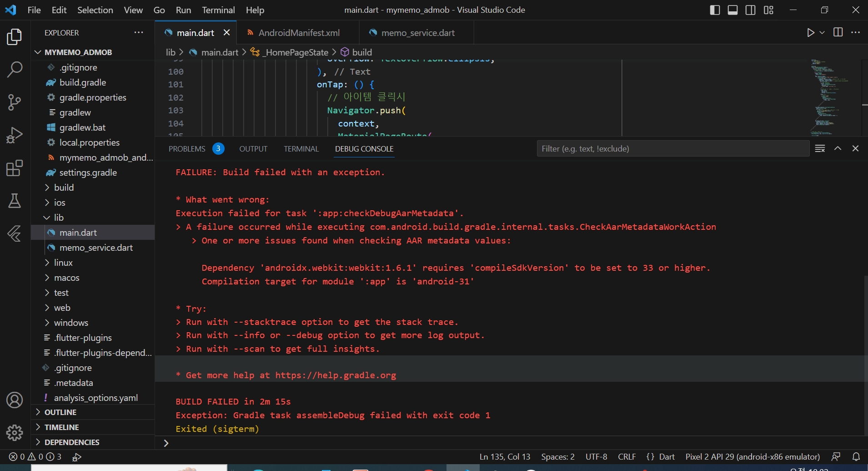Show errors and warnings from status bar
868x471 pixels.
[x=35, y=457]
